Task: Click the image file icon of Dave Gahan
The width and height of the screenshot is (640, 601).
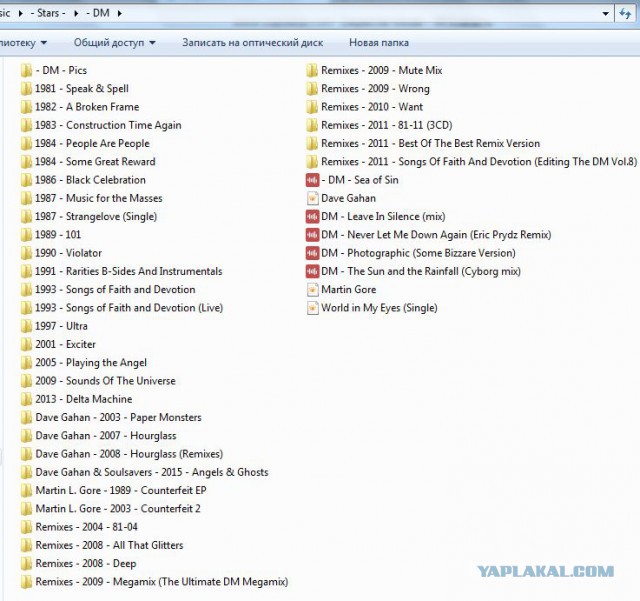Action: tap(312, 198)
